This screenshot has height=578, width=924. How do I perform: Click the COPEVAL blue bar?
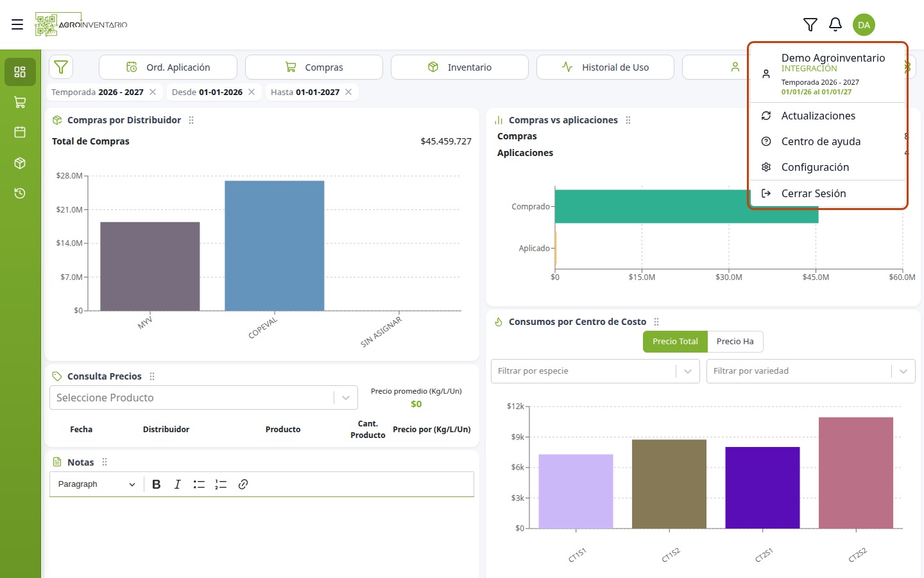point(275,246)
